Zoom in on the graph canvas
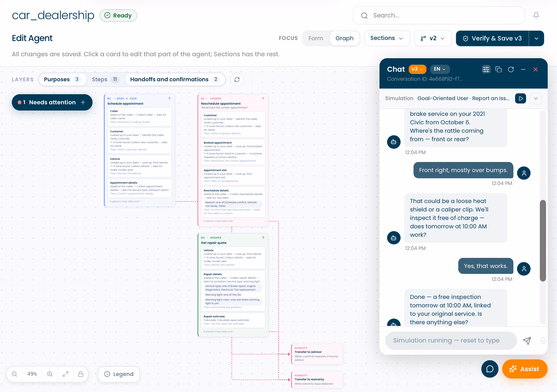This screenshot has height=392, width=557. click(x=50, y=374)
